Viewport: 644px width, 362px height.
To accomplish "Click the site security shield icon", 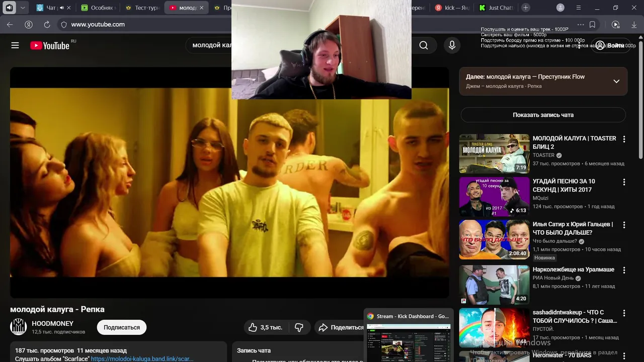I will pyautogui.click(x=63, y=24).
